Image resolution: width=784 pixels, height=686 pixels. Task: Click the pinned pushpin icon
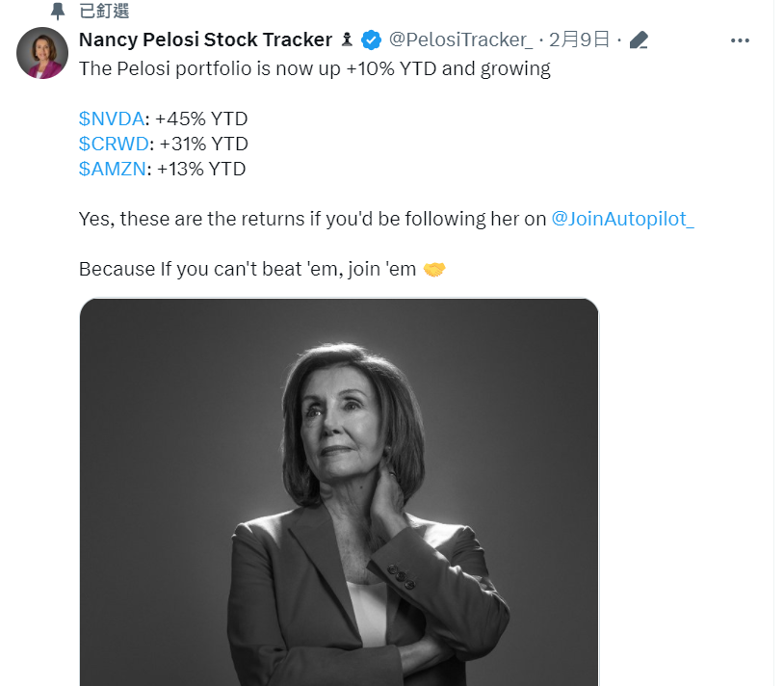click(58, 11)
